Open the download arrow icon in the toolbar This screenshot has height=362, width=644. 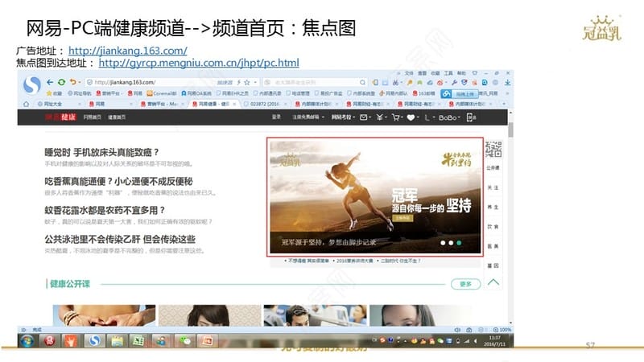508,82
